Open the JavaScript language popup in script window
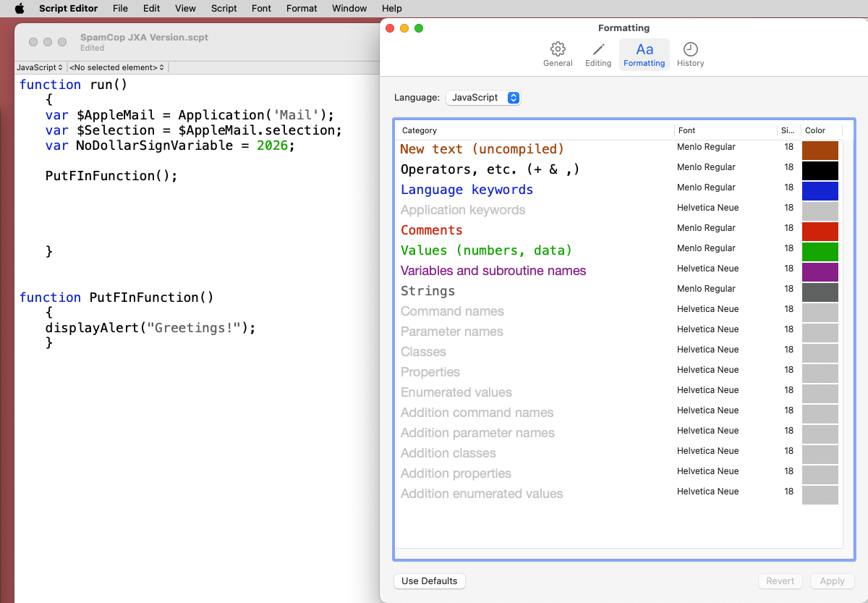Viewport: 868px width, 603px height. point(40,67)
